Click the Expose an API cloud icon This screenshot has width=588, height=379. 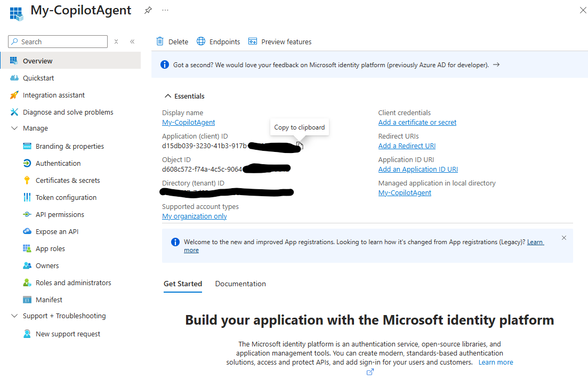coord(27,232)
